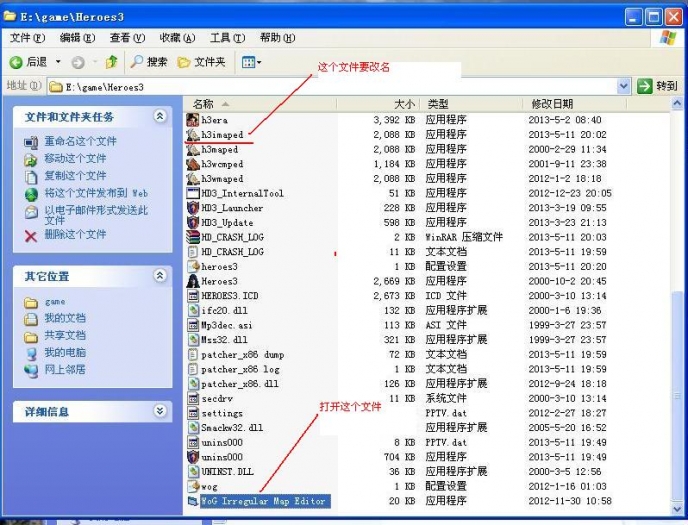Select the Heroes3 application icon
The height and width of the screenshot is (525, 688).
pyautogui.click(x=193, y=281)
